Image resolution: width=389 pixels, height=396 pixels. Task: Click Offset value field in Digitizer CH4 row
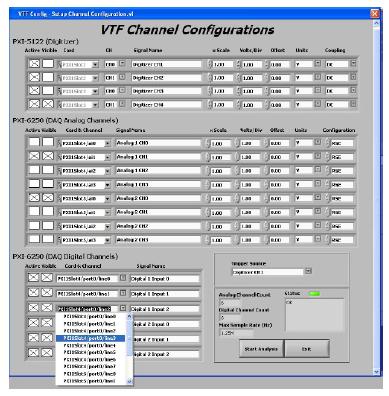click(x=280, y=105)
